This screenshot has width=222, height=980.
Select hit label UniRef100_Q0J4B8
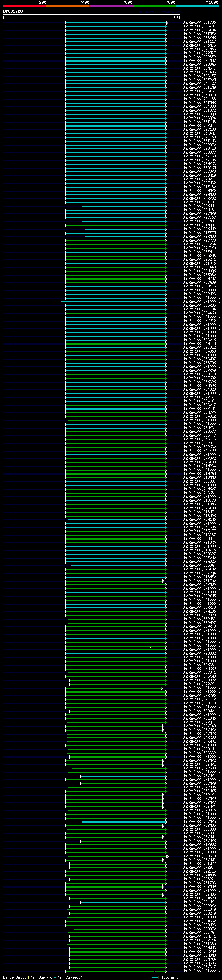[x=199, y=99]
